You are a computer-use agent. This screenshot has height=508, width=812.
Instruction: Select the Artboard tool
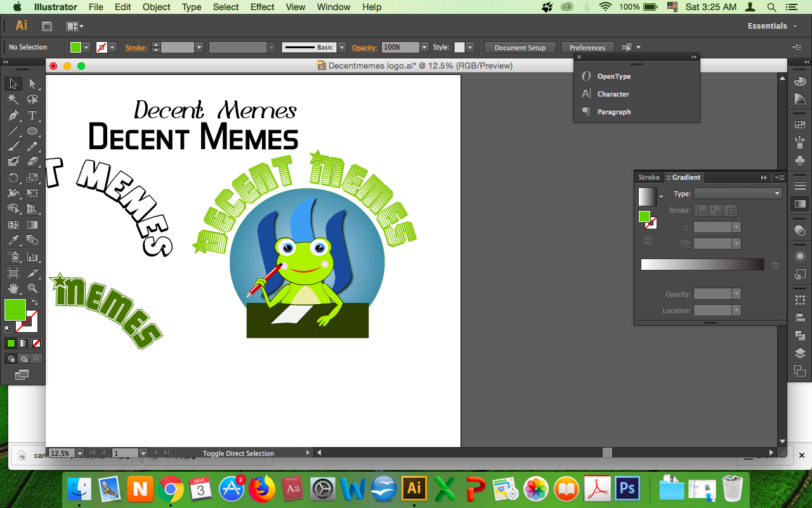pos(13,272)
